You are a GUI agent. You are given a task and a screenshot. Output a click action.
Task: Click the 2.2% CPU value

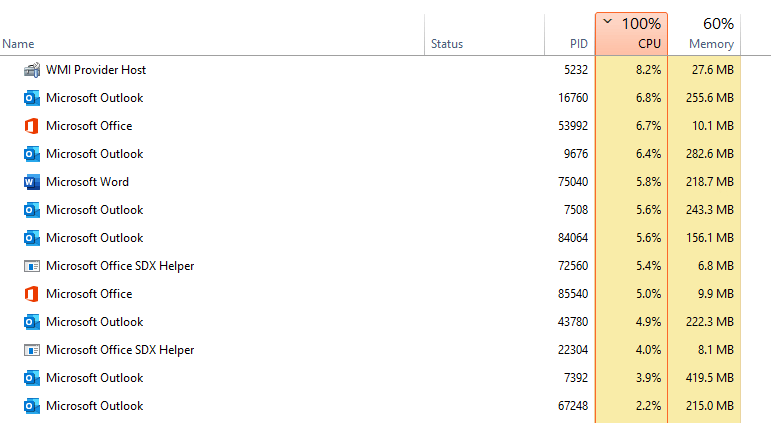pyautogui.click(x=648, y=406)
